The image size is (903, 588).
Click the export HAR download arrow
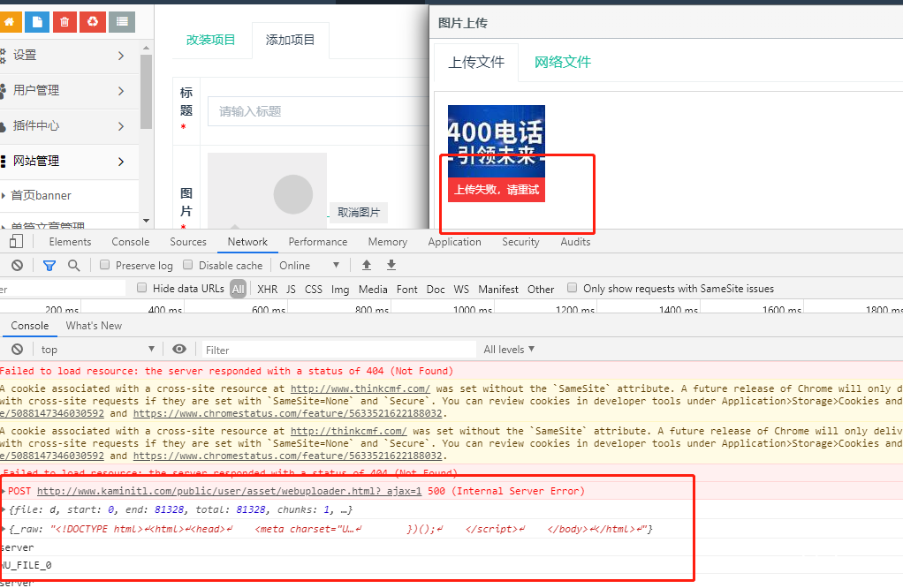[x=391, y=265]
